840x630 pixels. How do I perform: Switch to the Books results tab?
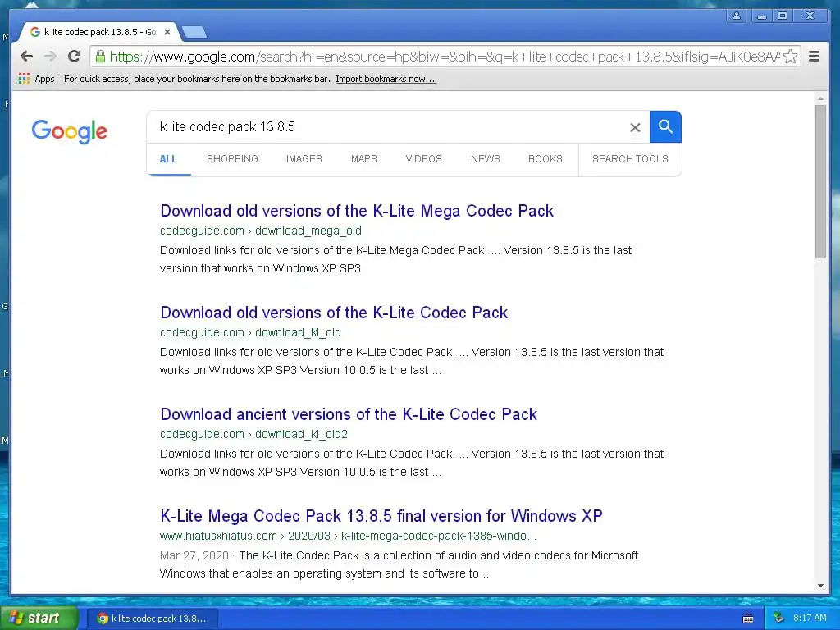[545, 159]
